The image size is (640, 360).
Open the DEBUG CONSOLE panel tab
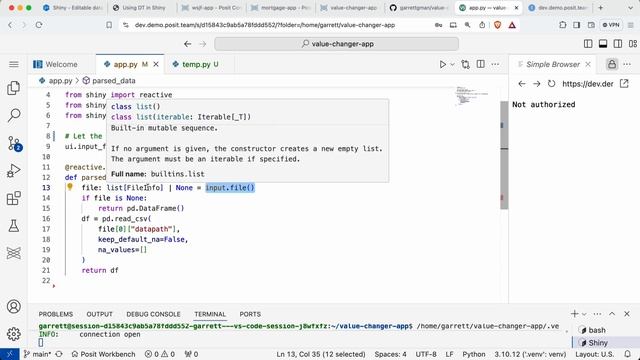(x=153, y=314)
